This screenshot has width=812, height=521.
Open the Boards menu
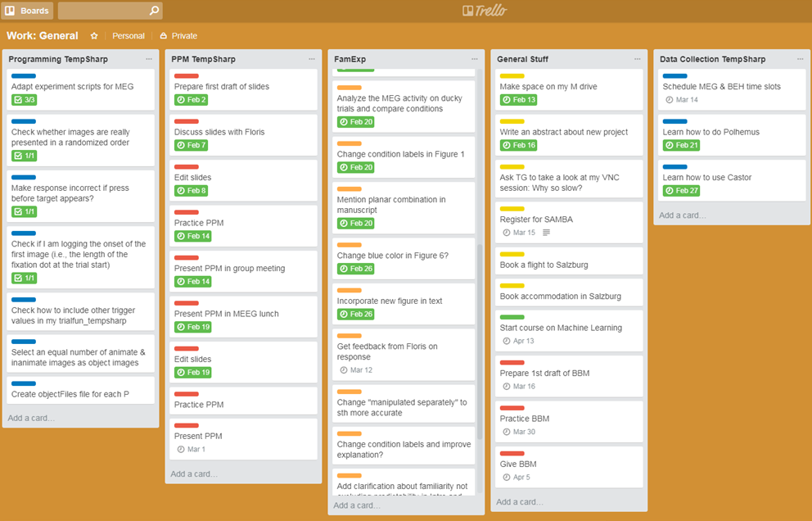pos(28,11)
